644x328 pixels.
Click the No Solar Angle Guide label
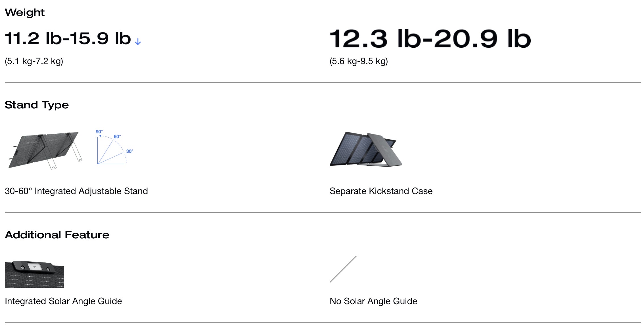[373, 301]
